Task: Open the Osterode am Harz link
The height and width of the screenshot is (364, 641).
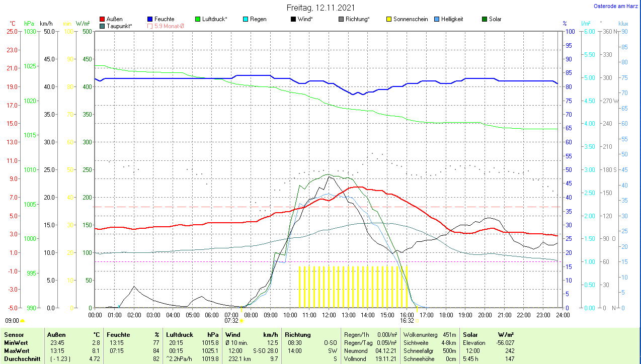Action: point(616,6)
